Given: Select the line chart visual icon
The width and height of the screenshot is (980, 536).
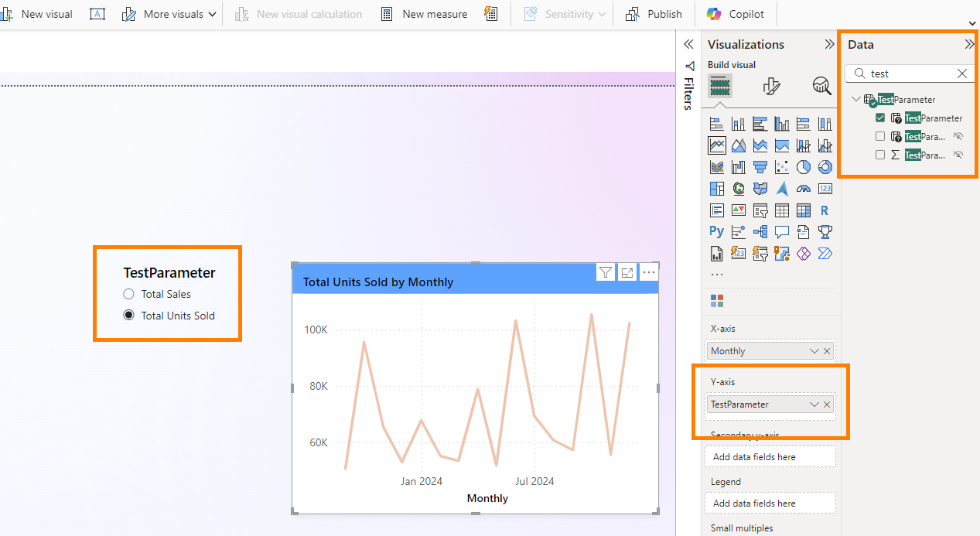Looking at the screenshot, I should (716, 145).
